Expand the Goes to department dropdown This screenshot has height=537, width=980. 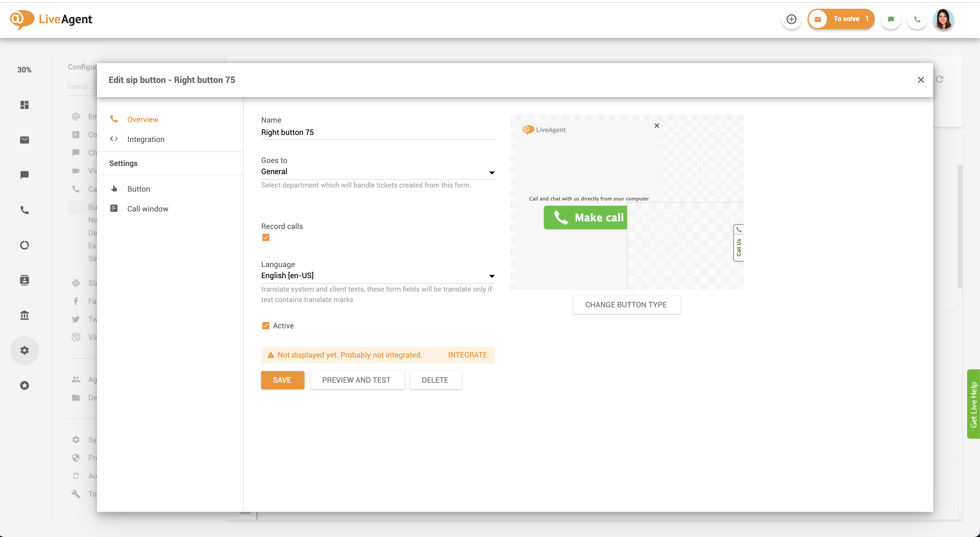[x=378, y=172]
